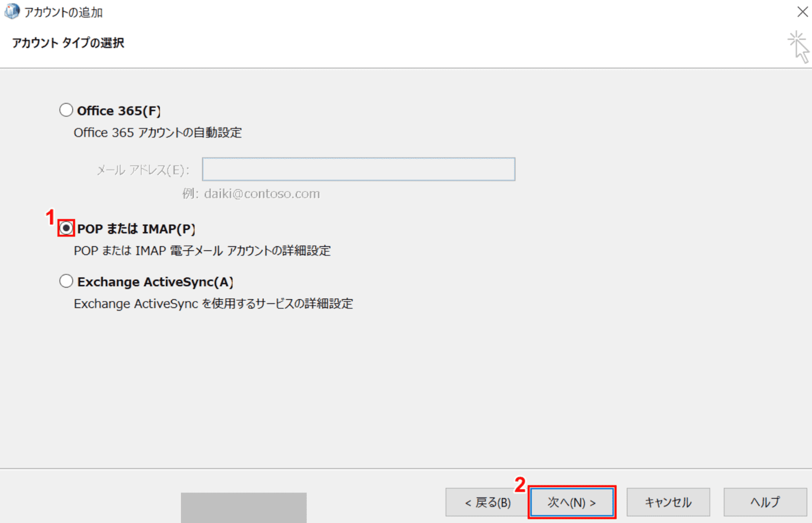Click the wizard cursor sparkle icon

click(x=798, y=47)
